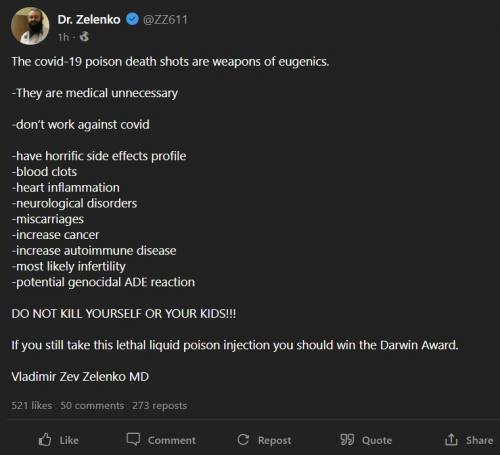Click the blue verified checkmark badge
Screen dimensions: 500x455
(132, 19)
